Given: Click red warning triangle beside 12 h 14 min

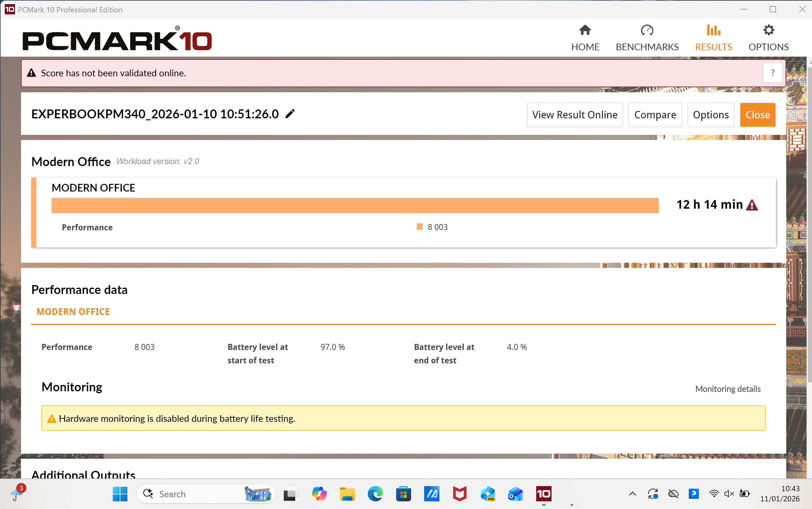Looking at the screenshot, I should point(752,205).
